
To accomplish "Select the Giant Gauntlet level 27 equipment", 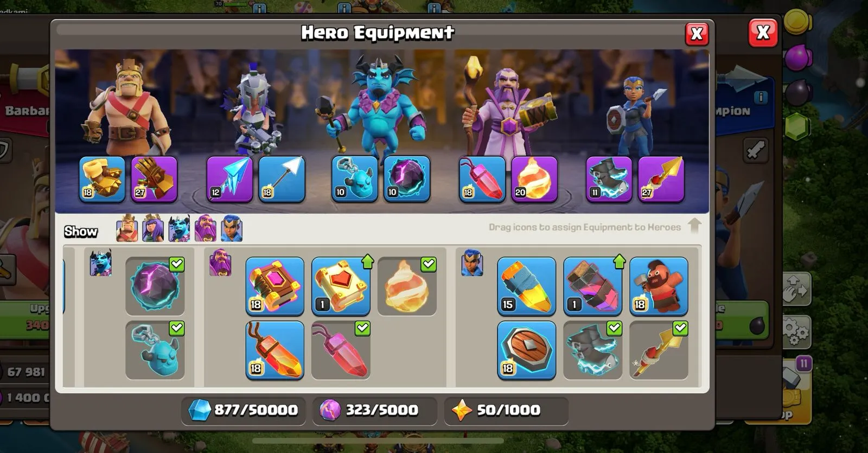I will (x=154, y=180).
